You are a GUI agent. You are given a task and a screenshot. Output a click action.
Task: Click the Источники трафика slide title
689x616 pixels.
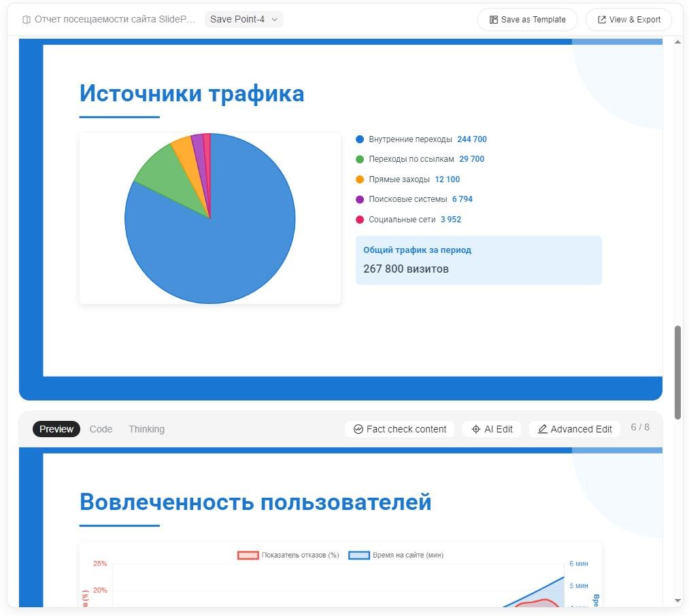click(x=192, y=94)
